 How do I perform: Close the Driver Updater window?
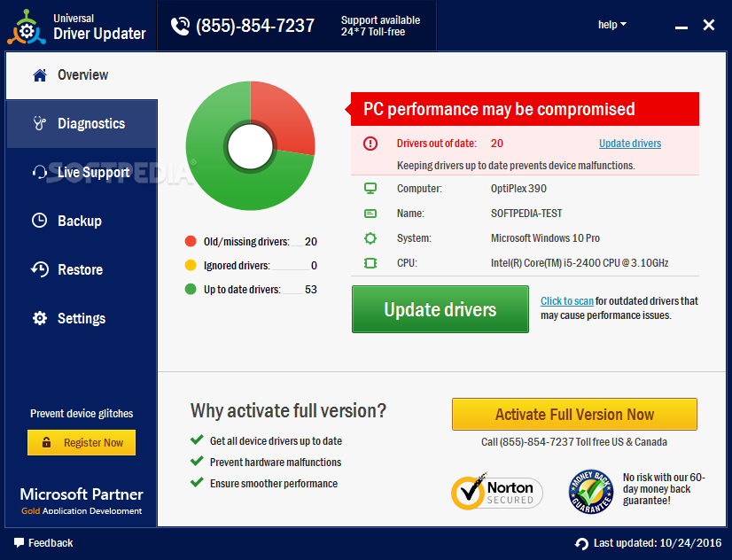[x=709, y=25]
